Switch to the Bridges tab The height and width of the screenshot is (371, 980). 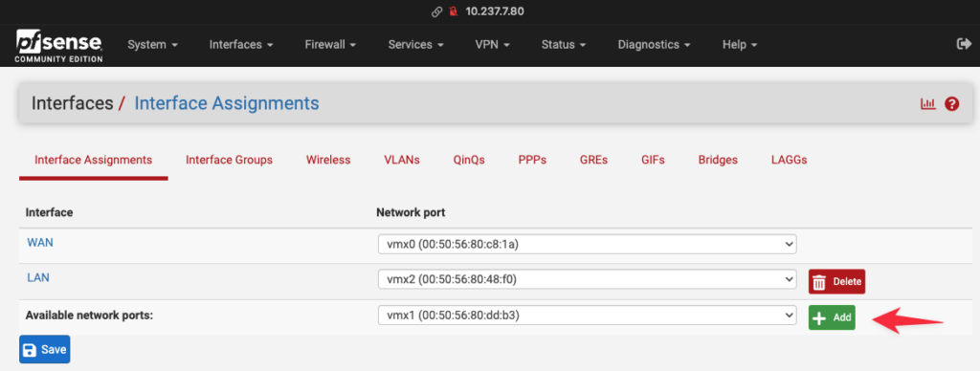tap(718, 160)
